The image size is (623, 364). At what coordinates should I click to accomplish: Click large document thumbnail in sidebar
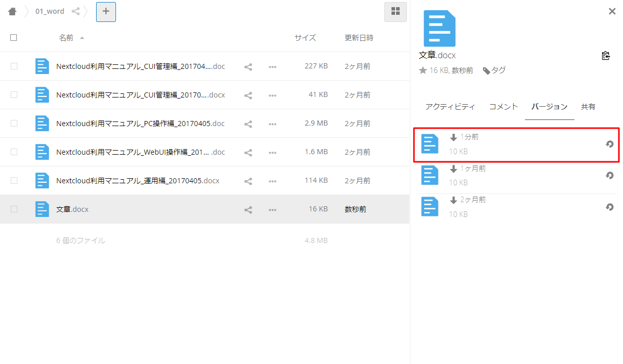(x=440, y=29)
